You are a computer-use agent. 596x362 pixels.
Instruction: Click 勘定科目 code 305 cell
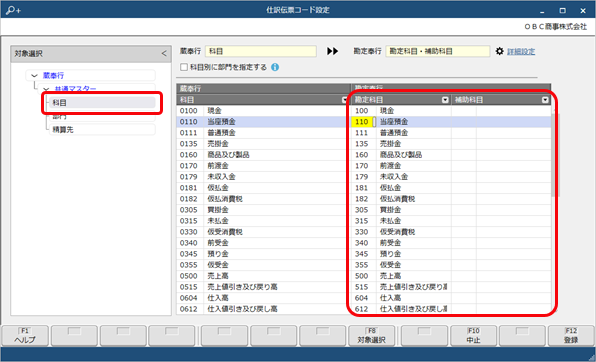[363, 210]
